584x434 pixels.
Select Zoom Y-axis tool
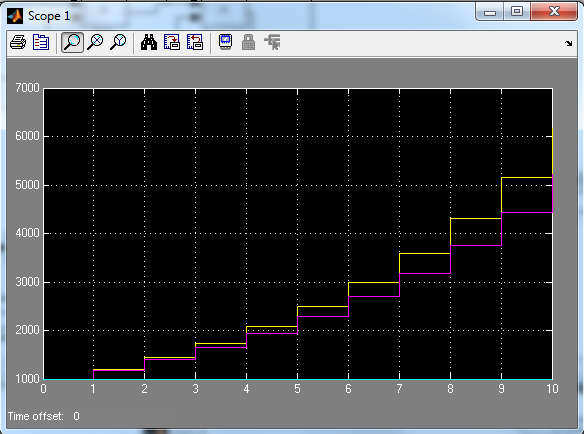[118, 42]
